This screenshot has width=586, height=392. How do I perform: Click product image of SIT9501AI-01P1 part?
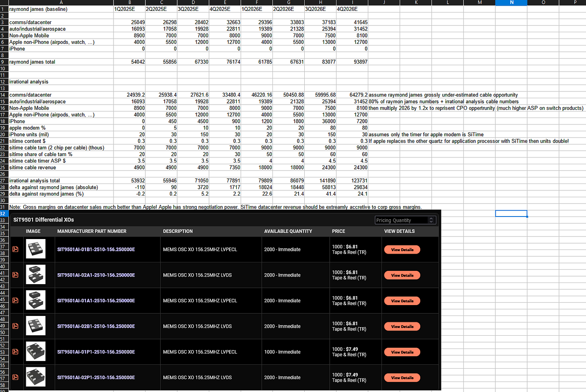[x=36, y=351]
